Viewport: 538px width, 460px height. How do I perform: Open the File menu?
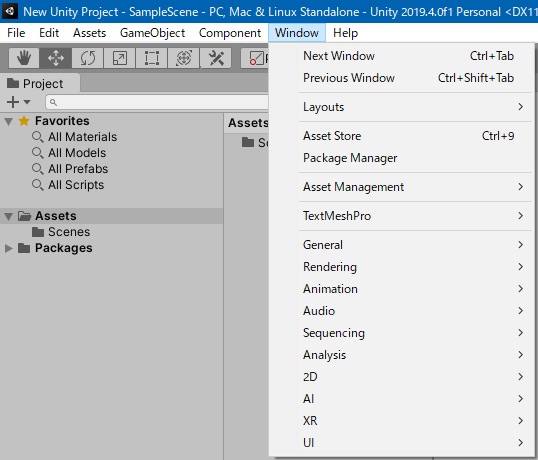(x=16, y=33)
